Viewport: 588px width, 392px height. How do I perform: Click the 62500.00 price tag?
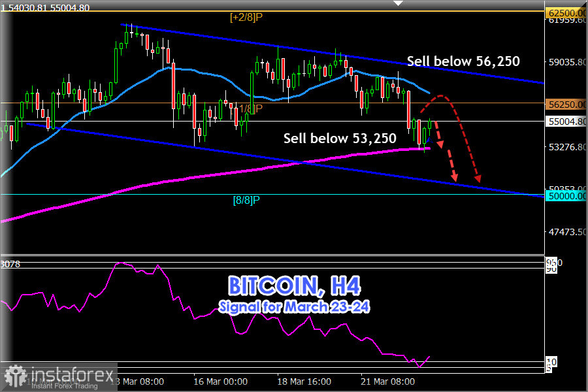pos(566,12)
